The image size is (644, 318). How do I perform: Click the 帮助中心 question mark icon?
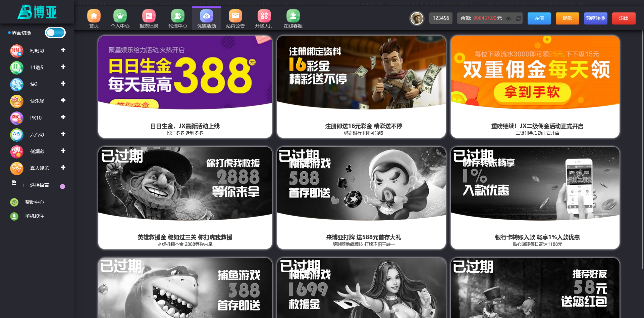click(14, 202)
